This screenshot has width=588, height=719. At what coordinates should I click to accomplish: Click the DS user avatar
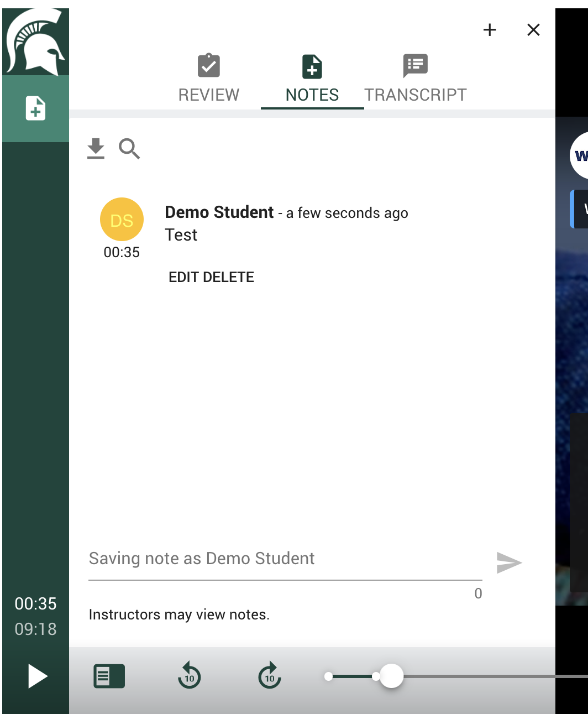click(122, 220)
